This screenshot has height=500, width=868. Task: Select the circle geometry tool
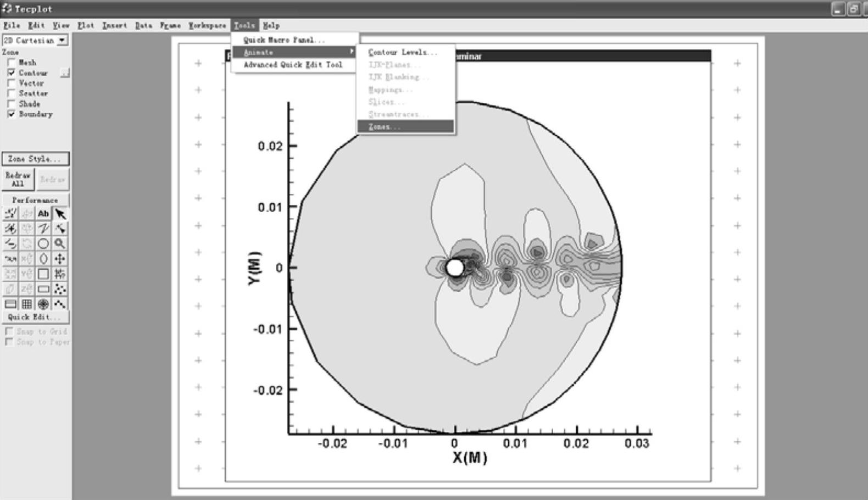(43, 243)
